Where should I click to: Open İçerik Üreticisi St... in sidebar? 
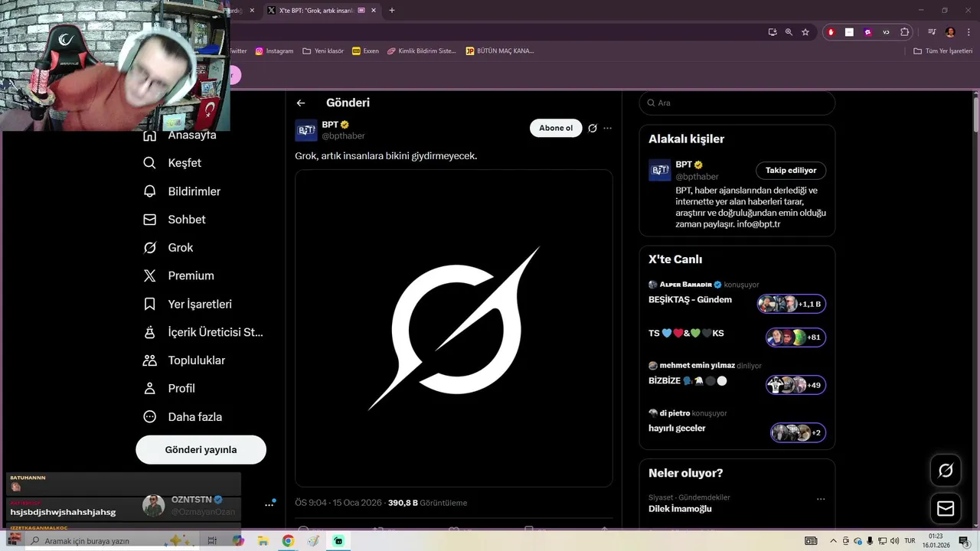204,332
